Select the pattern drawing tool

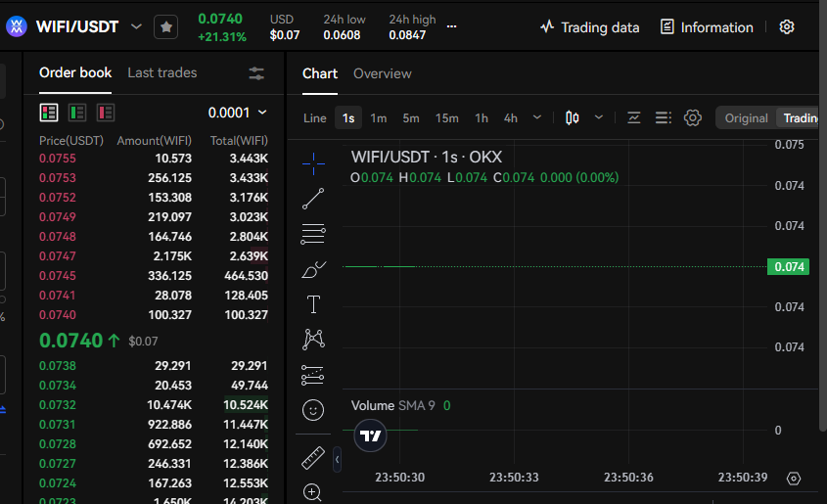(x=313, y=340)
